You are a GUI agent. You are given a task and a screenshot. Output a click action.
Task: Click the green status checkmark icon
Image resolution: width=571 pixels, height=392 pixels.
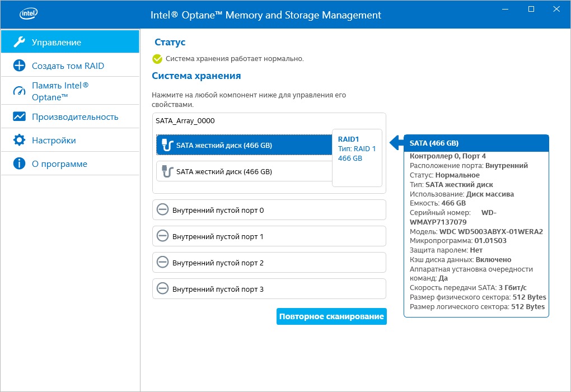pyautogui.click(x=157, y=59)
